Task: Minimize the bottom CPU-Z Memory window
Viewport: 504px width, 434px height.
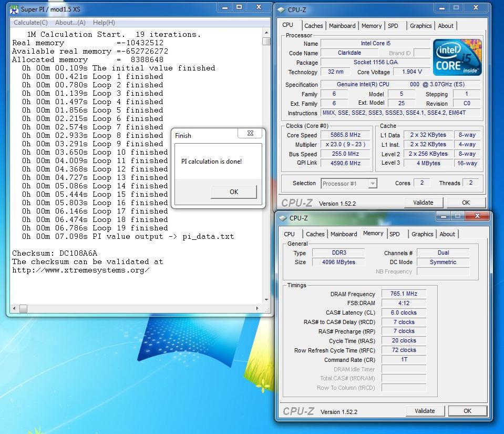Action: tap(443, 216)
